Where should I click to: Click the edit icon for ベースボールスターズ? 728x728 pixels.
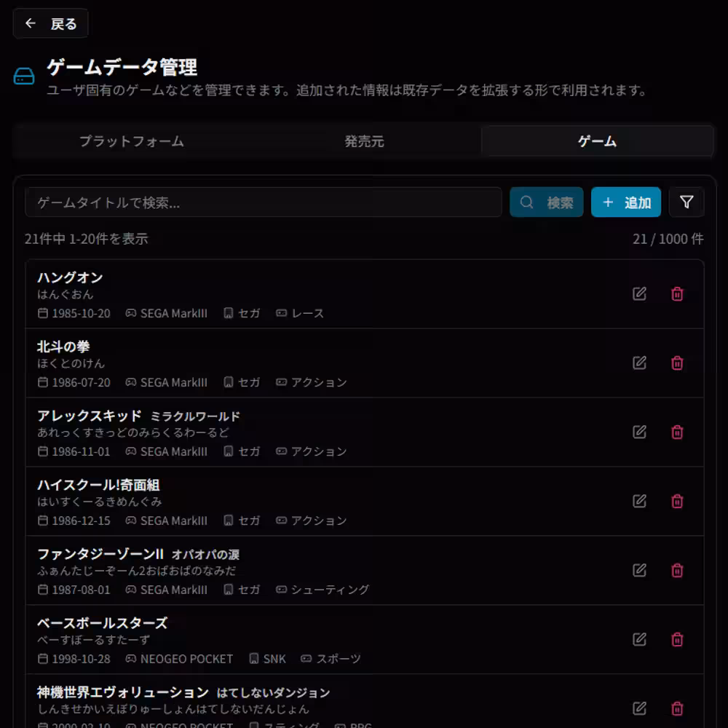pyautogui.click(x=639, y=640)
